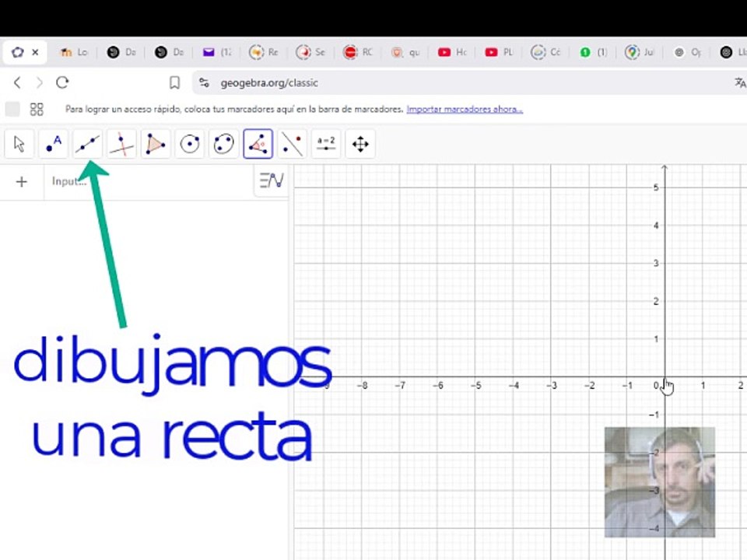Switch to the 'Lo' tab
This screenshot has height=560, width=747.
click(x=75, y=52)
